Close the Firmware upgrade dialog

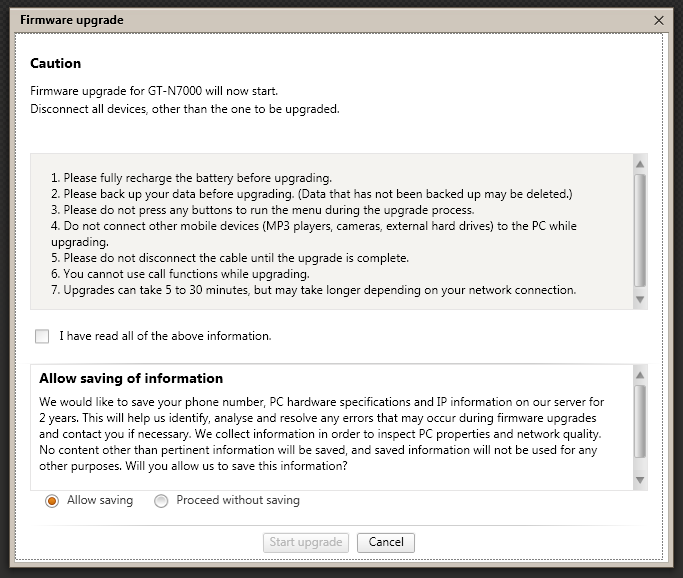pyautogui.click(x=659, y=19)
